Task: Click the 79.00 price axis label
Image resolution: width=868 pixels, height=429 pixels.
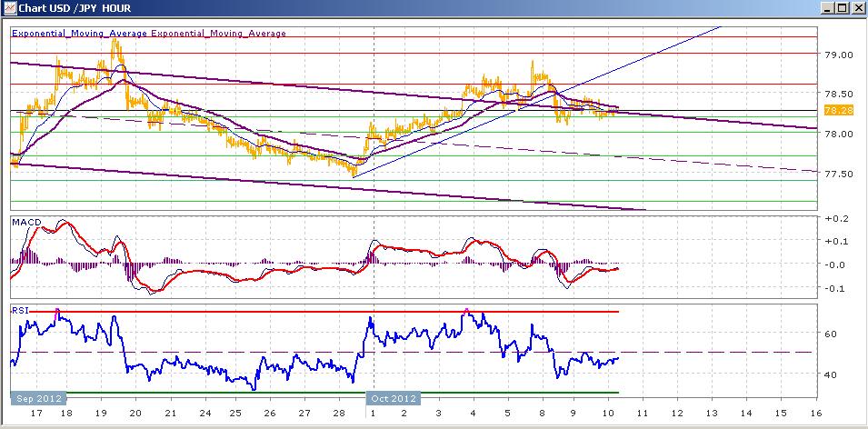Action: coord(837,55)
